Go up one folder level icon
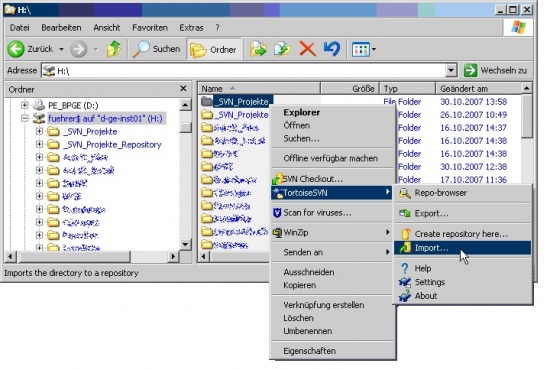 114,49
